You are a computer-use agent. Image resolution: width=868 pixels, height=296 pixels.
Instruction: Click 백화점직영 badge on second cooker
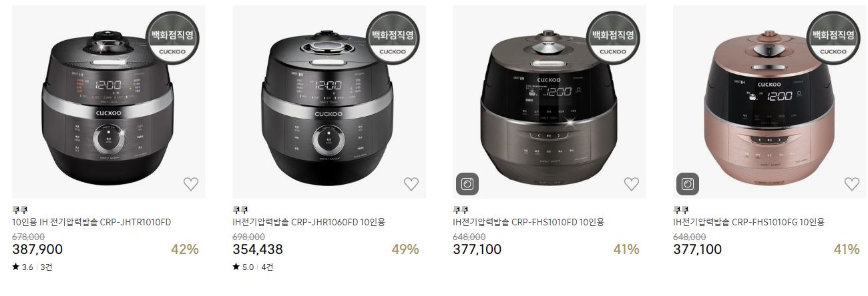pyautogui.click(x=394, y=38)
